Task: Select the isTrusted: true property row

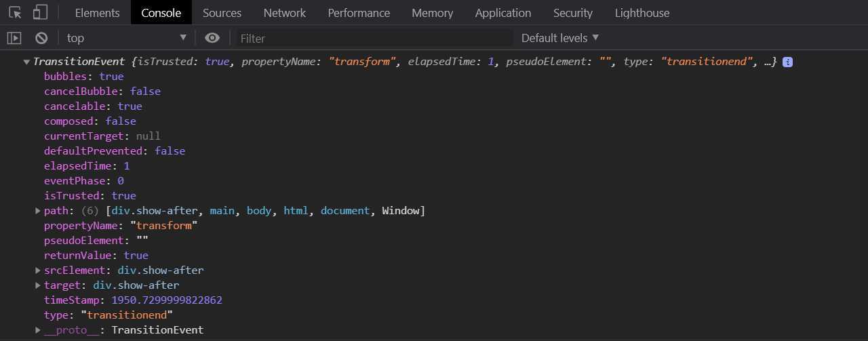Action: click(90, 196)
